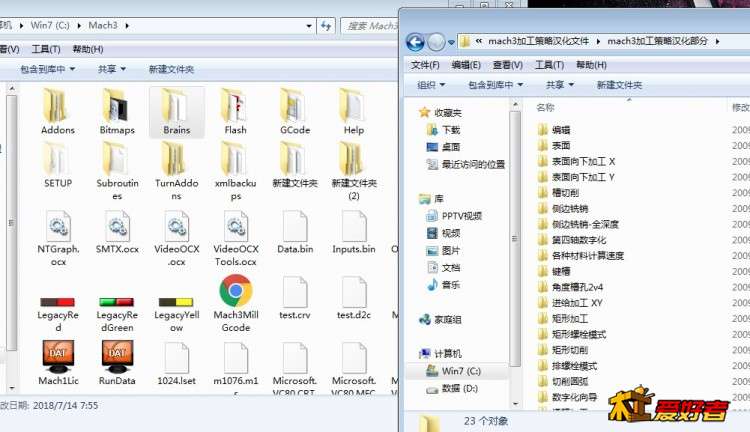Open 文件(F) menu in front window
Viewport: 750px width, 432px height.
coord(425,65)
